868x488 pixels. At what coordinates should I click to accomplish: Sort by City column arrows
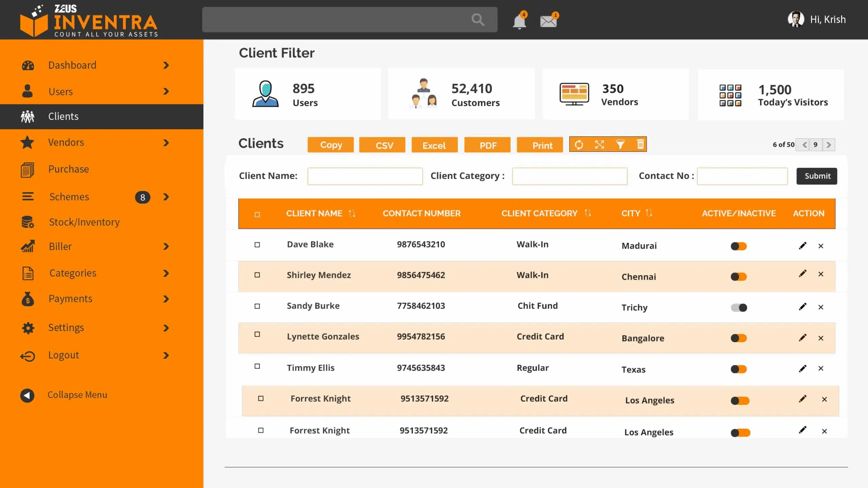pos(649,213)
